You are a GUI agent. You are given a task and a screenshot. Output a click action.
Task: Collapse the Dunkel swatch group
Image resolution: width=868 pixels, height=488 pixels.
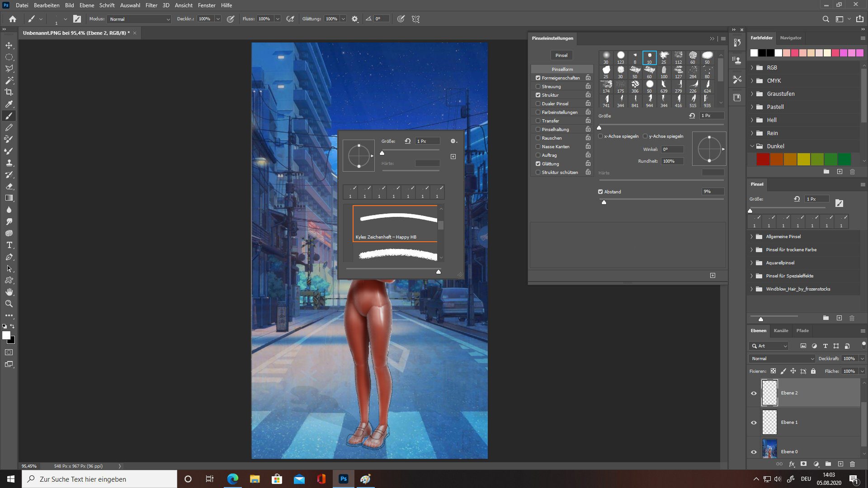coord(752,146)
